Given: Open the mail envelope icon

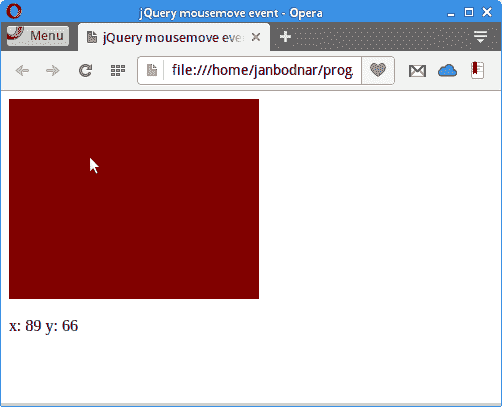Looking at the screenshot, I should pyautogui.click(x=417, y=71).
